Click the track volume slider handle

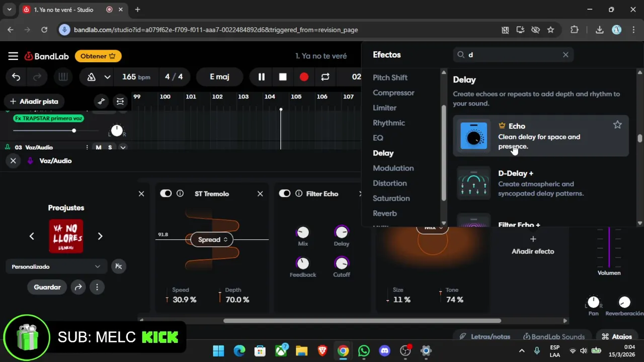point(74,131)
